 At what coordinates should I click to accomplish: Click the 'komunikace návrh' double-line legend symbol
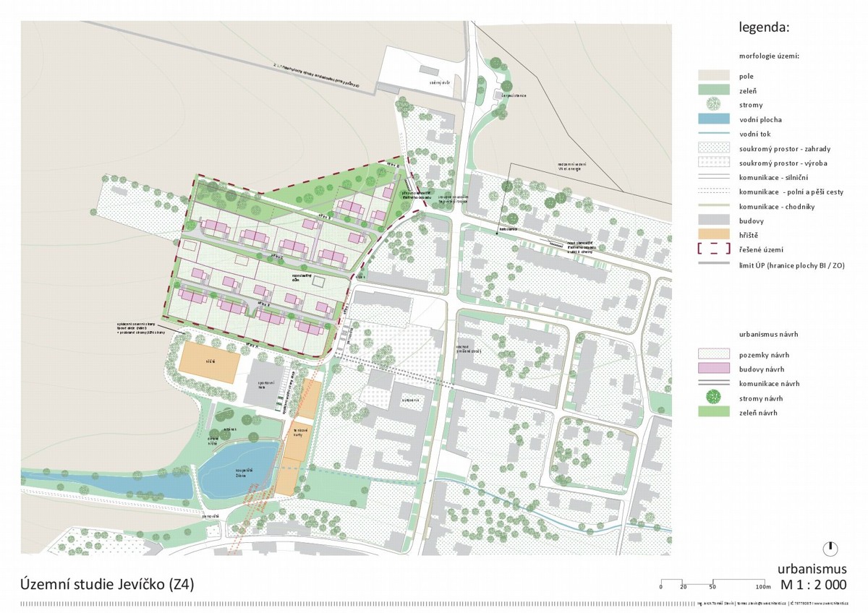point(713,383)
